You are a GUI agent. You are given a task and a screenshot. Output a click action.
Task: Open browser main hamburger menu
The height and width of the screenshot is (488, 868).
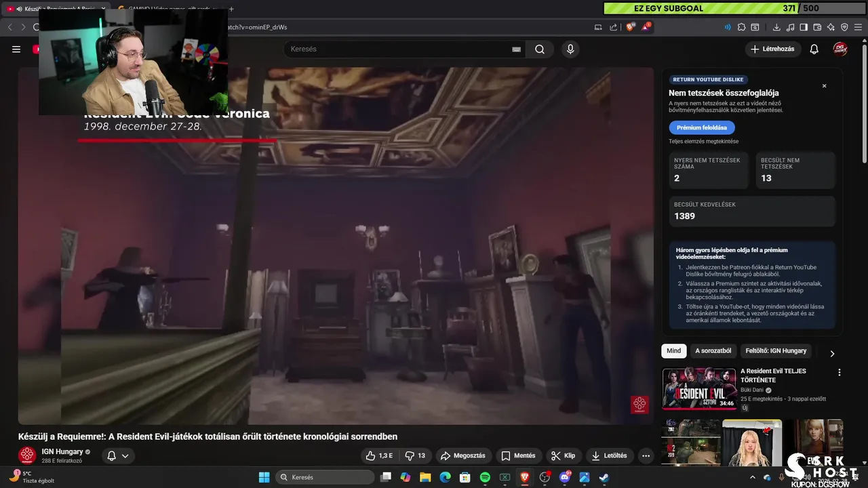pyautogui.click(x=858, y=27)
